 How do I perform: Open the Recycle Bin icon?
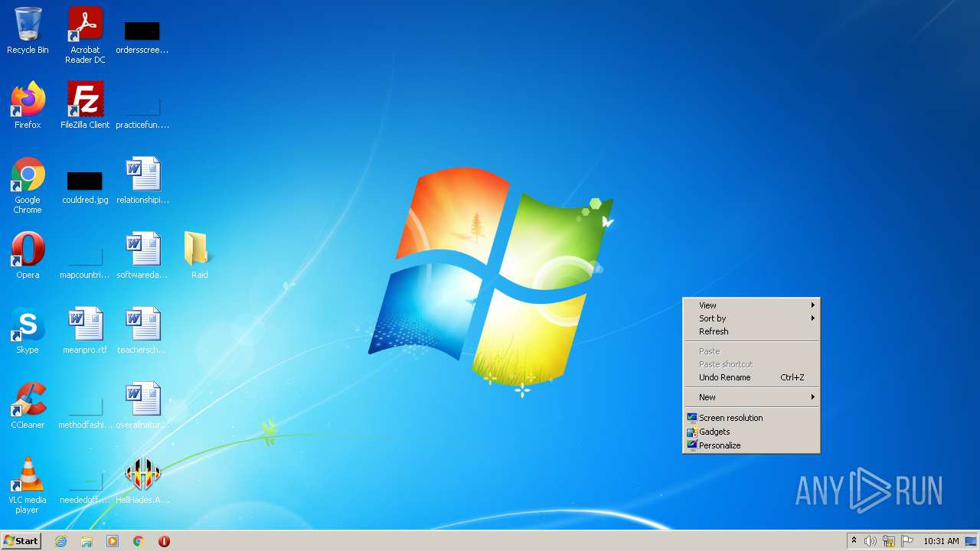(x=28, y=31)
